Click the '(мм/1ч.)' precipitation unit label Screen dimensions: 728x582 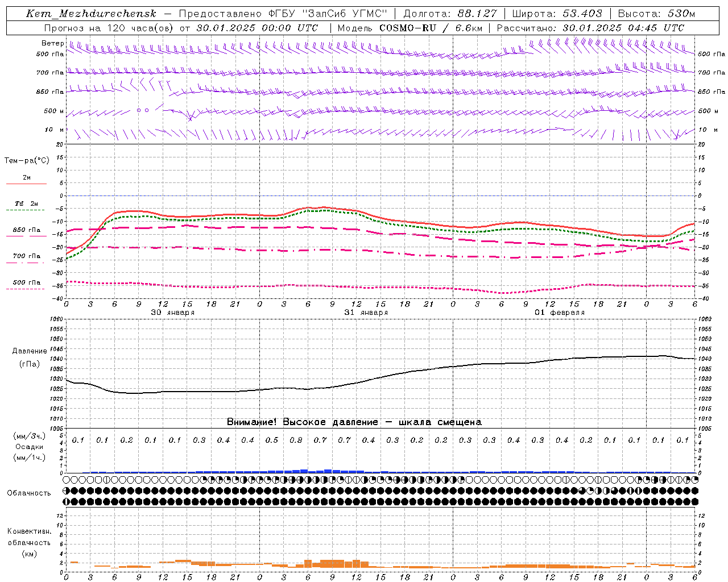[30, 458]
